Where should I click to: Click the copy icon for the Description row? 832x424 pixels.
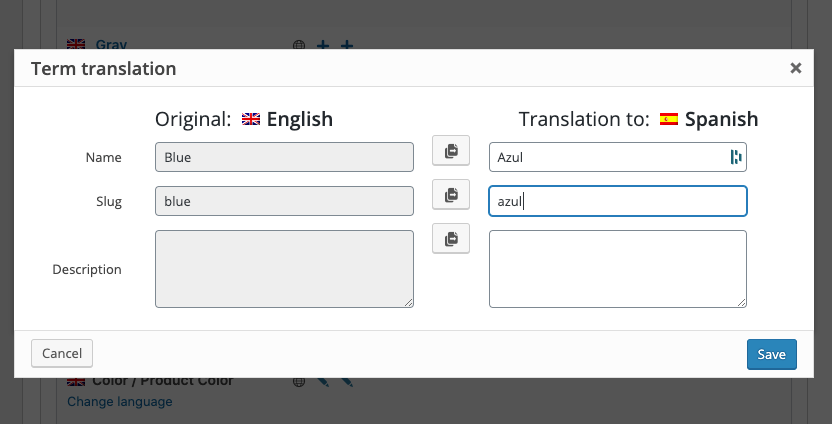coord(450,238)
